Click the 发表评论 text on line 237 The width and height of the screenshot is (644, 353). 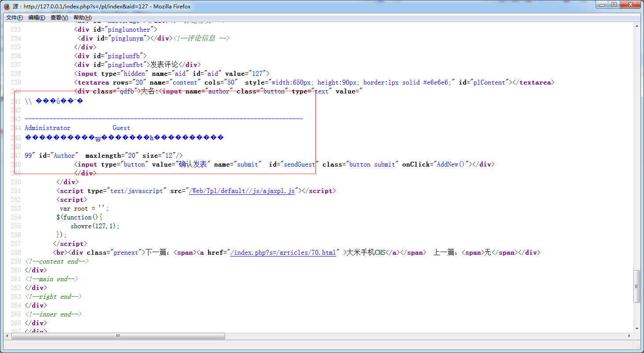coord(165,64)
